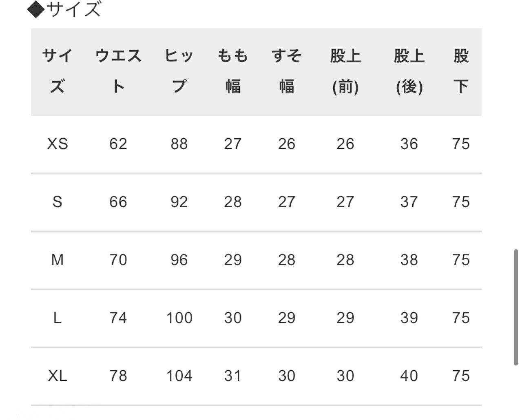Click the 股下 column header
522x420 pixels.
click(x=461, y=71)
